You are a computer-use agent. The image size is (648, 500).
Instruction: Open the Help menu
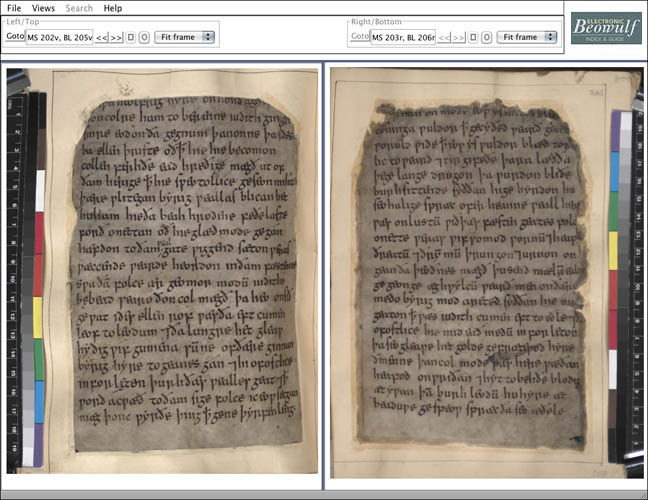(112, 8)
